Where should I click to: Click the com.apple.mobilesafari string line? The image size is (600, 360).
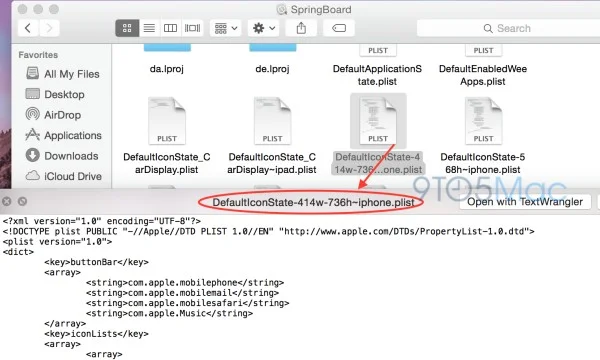188,303
